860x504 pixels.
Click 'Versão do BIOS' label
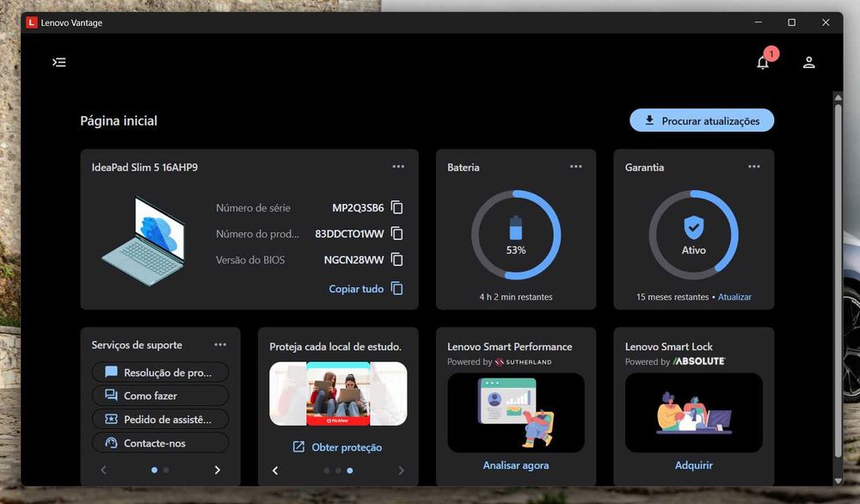click(x=250, y=260)
